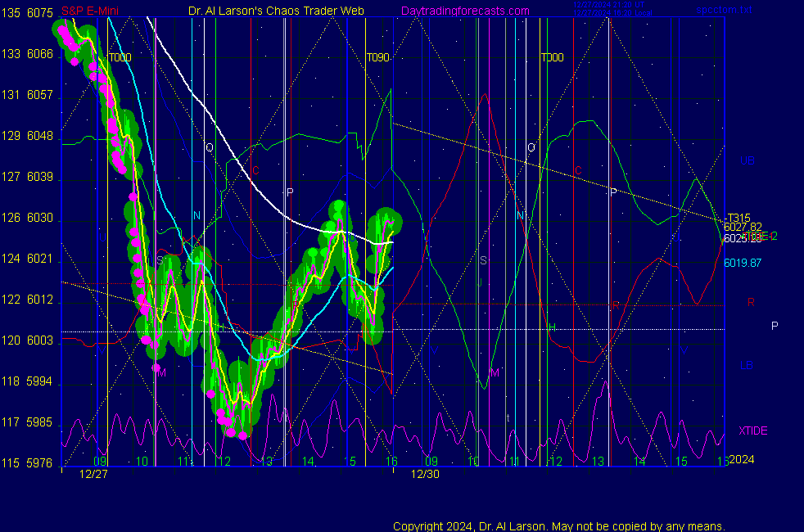The height and width of the screenshot is (532, 804).
Task: Click the 12/30 date label on time axis
Action: click(x=425, y=474)
